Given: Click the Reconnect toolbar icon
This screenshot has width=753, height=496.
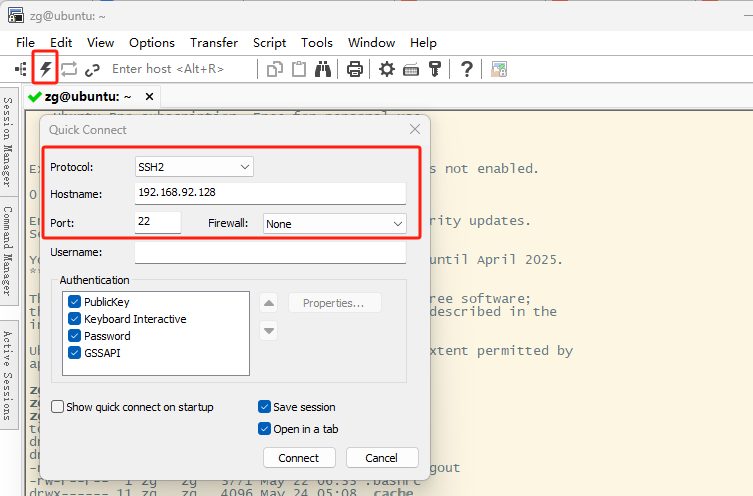Looking at the screenshot, I should click(x=69, y=69).
